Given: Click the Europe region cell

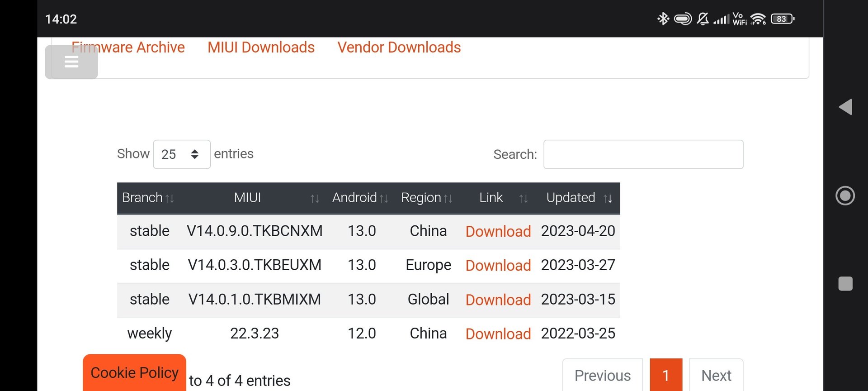Looking at the screenshot, I should pyautogui.click(x=428, y=265).
